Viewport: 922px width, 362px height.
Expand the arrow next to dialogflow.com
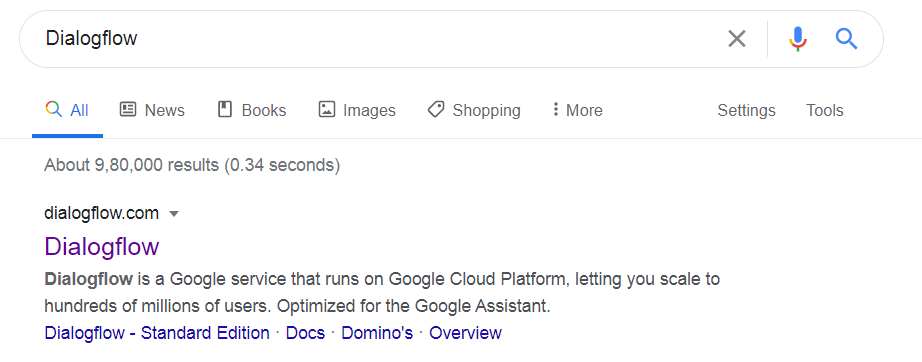click(173, 214)
